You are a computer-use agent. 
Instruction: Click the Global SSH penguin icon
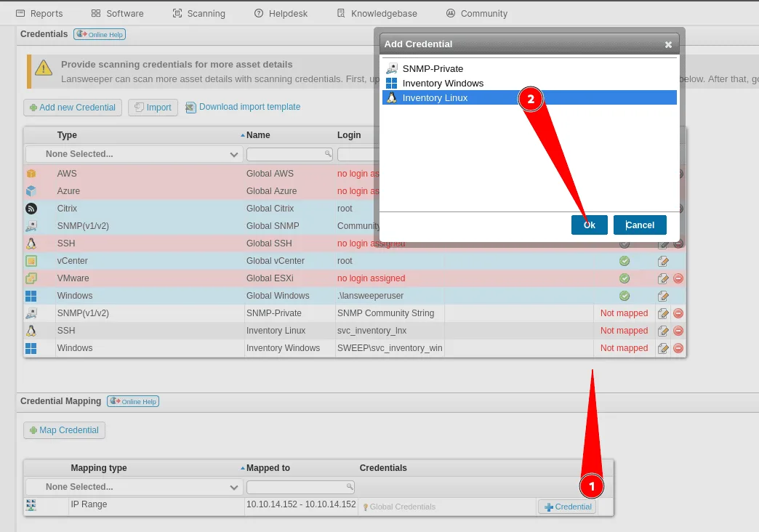31,243
